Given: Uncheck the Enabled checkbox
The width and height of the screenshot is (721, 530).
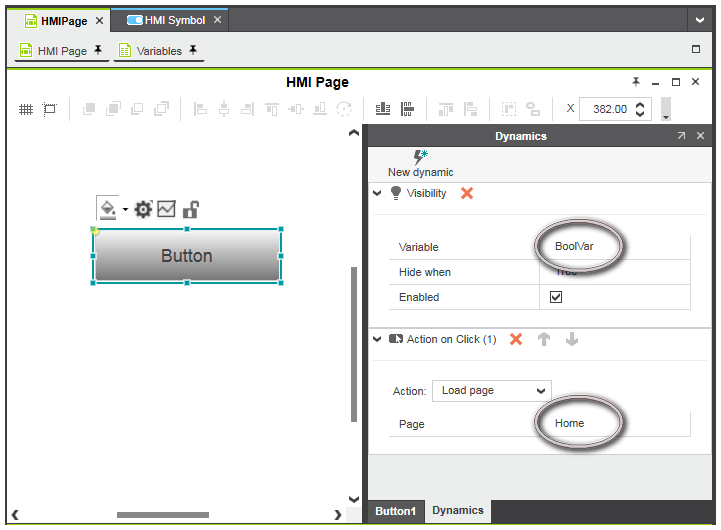Looking at the screenshot, I should point(556,297).
